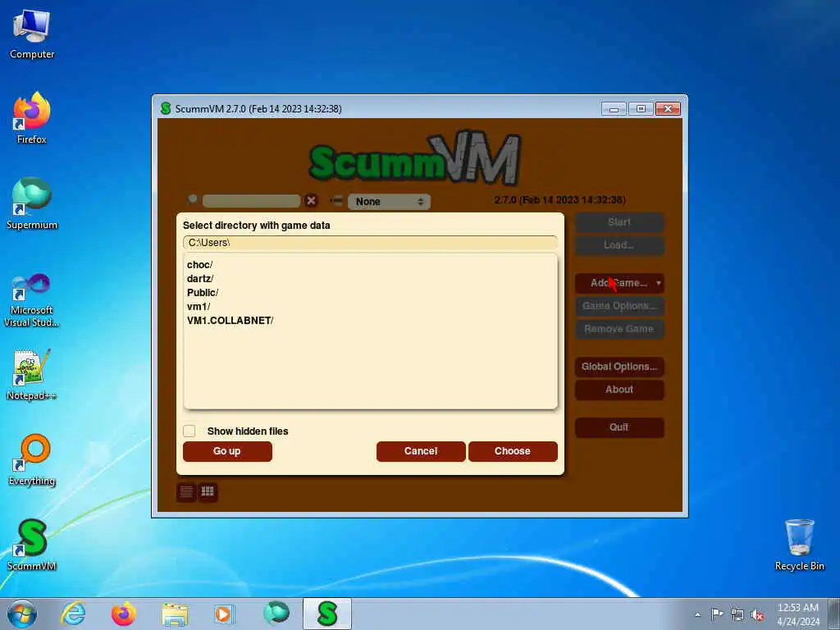Open Firefox from the taskbar
The width and height of the screenshot is (840, 630).
click(x=124, y=614)
